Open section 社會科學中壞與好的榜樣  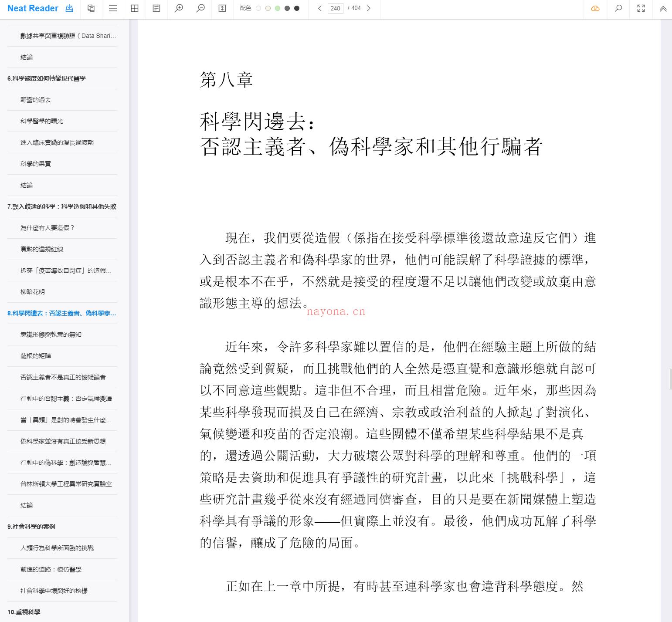pos(54,591)
